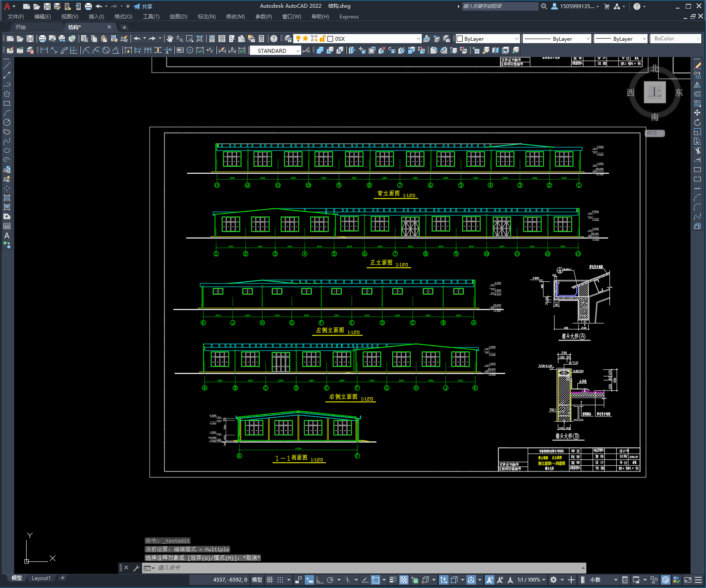This screenshot has width=706, height=588.
Task: Expand the undo history dropdown arrow
Action: coord(145,39)
